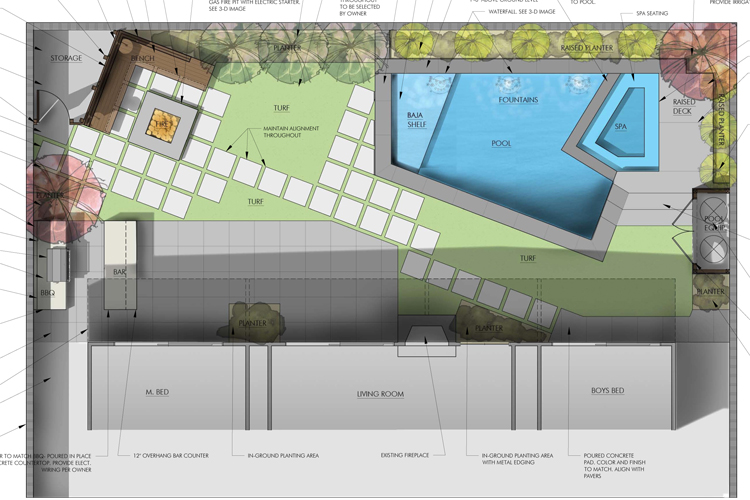Viewport: 750px width, 500px height.
Task: Click the POURED CONCRETE PAD note
Action: coord(614,466)
